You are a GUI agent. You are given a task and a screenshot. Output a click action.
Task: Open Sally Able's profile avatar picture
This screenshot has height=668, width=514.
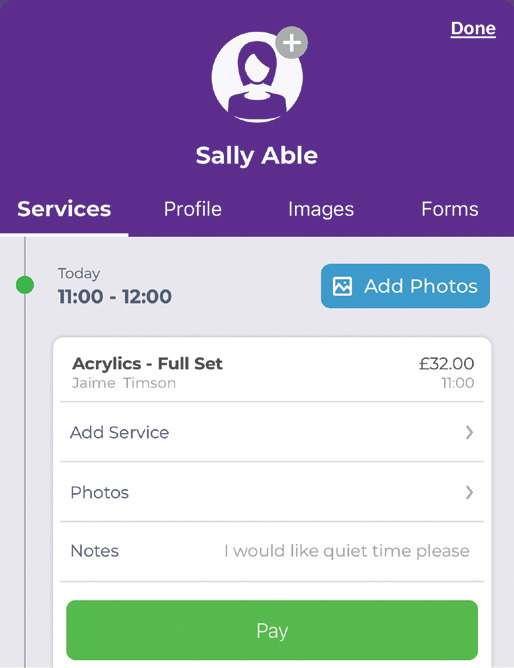(x=257, y=78)
